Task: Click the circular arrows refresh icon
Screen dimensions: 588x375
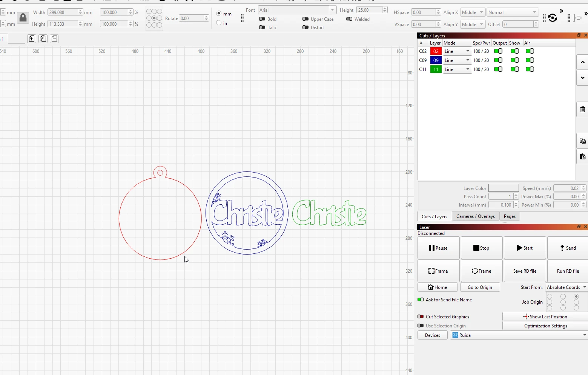Action: pos(553,18)
